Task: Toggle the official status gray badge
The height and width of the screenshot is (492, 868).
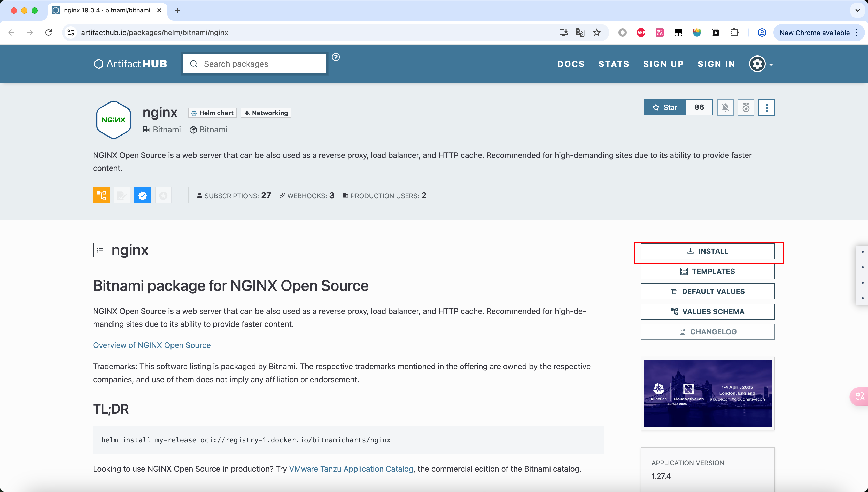Action: click(163, 195)
